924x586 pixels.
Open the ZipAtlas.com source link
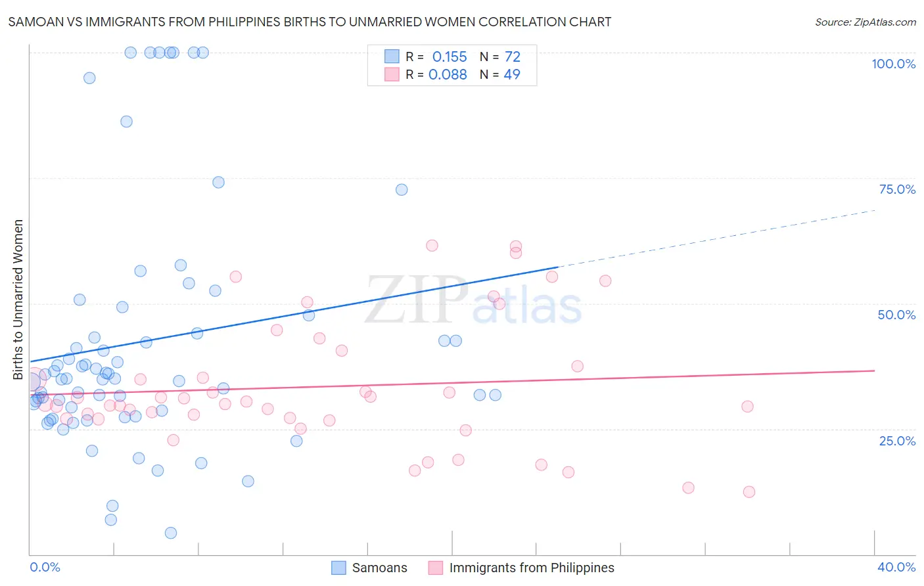point(866,22)
